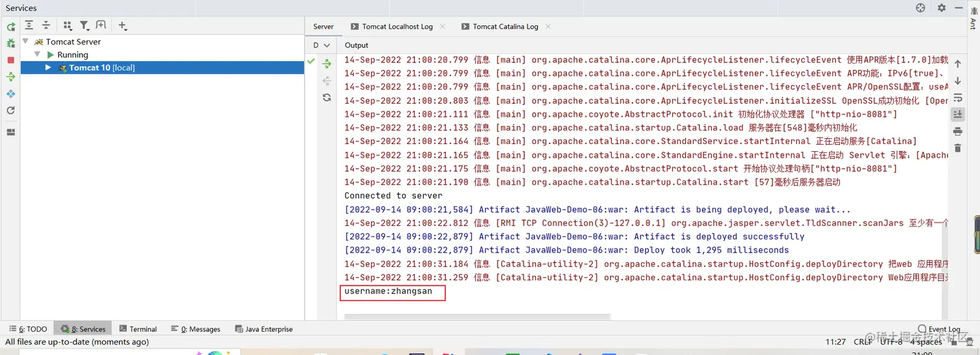This screenshot has width=980, height=355.
Task: Collapse all services in the tree
Action: pos(46,25)
